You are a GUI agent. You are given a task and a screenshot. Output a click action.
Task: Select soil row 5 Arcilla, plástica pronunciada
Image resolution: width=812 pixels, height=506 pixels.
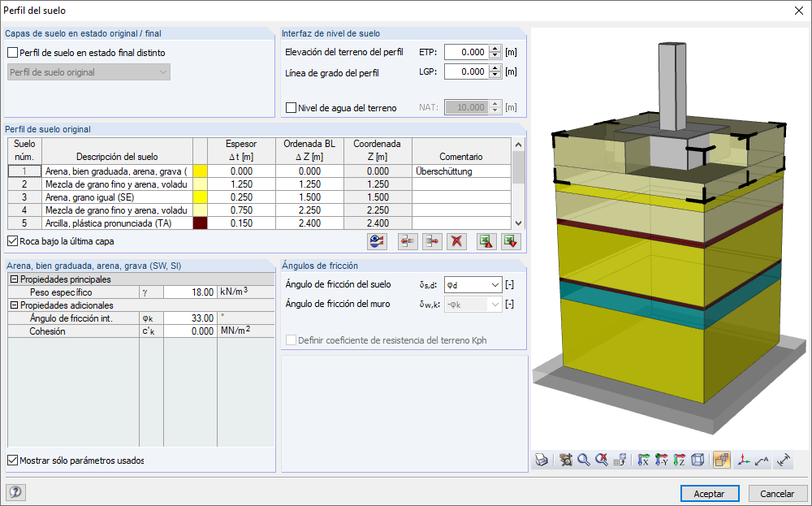260,223
